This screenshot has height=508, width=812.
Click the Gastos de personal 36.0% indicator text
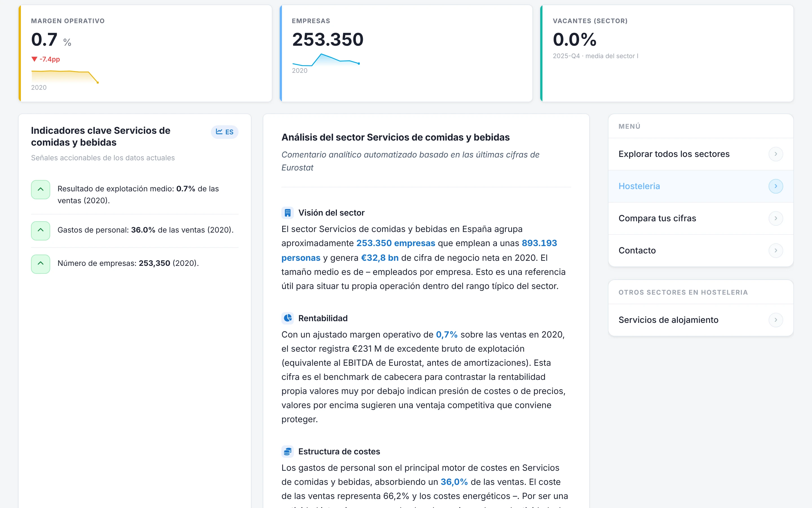pyautogui.click(x=145, y=230)
